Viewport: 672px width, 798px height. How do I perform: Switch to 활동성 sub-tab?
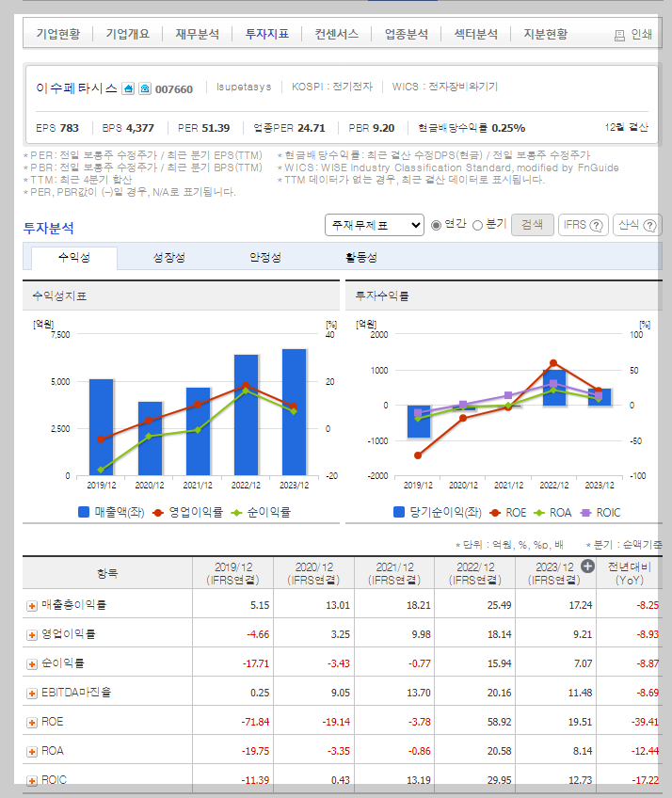[x=361, y=258]
